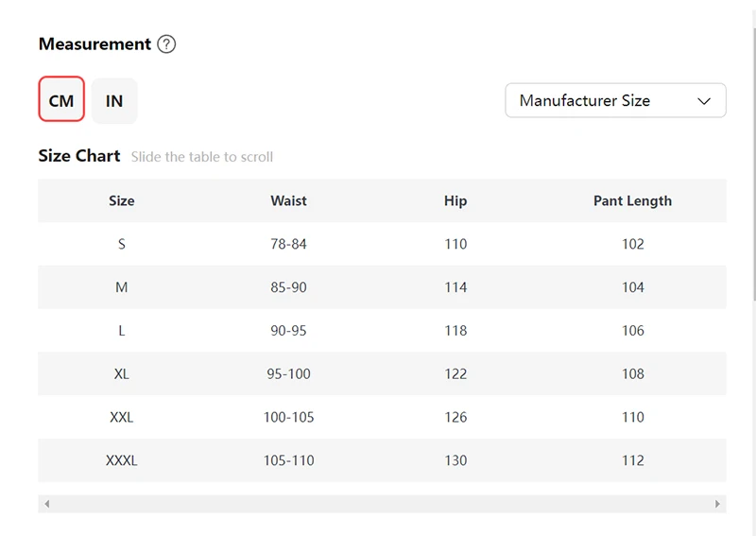Switch measurement units to IN
The width and height of the screenshot is (756, 536).
114,100
